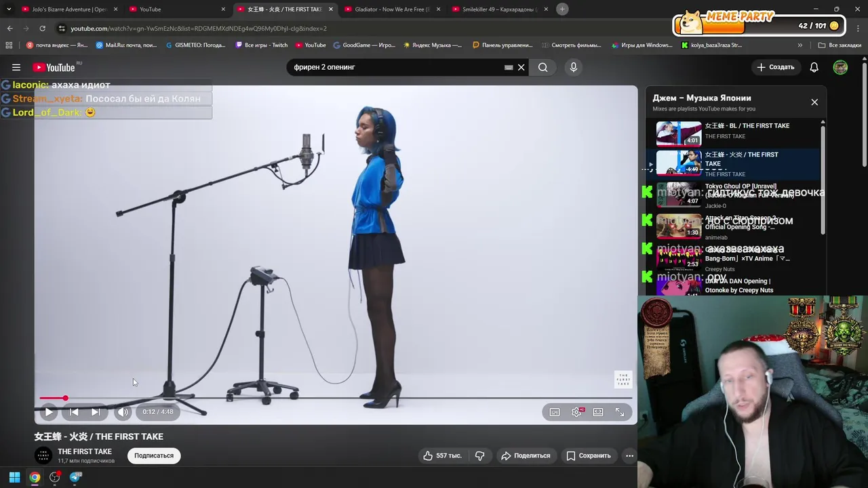
Task: Subscribe with the Подписаться button
Action: [154, 455]
